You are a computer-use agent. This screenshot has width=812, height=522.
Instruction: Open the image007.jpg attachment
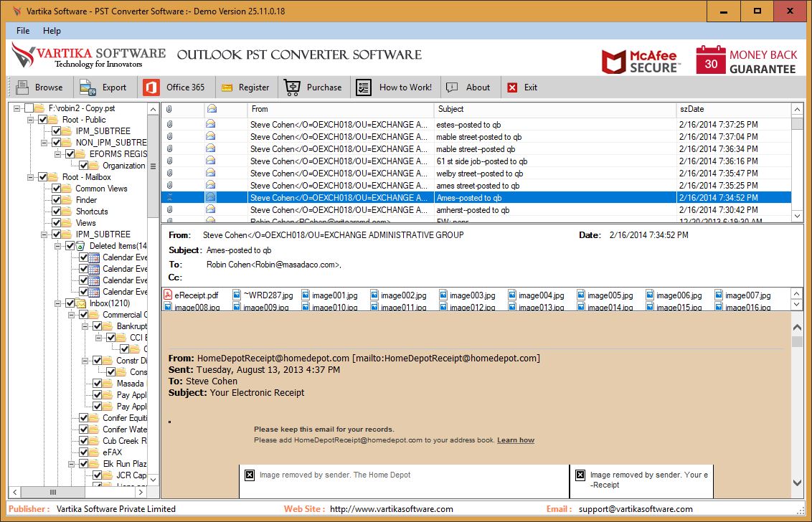(x=743, y=295)
